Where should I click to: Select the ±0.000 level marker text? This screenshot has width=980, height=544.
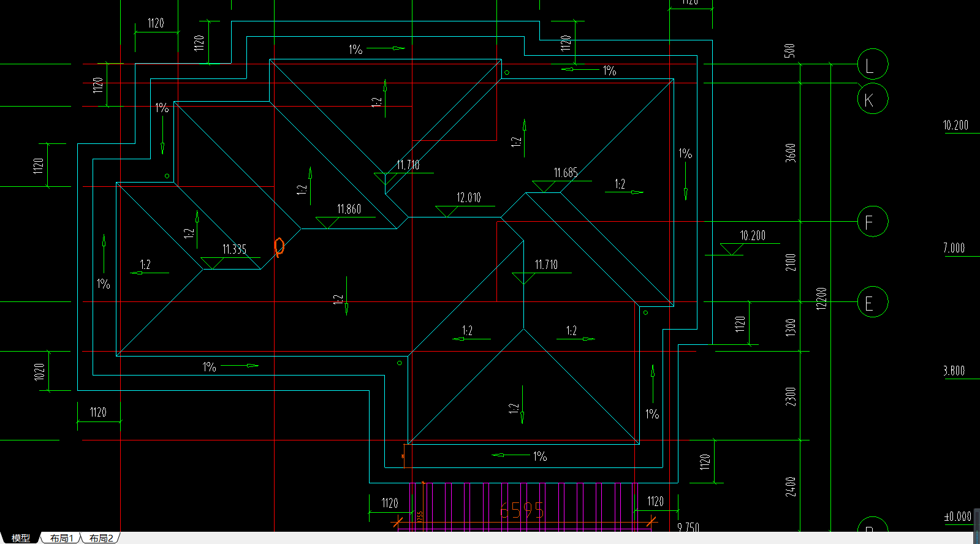958,516
